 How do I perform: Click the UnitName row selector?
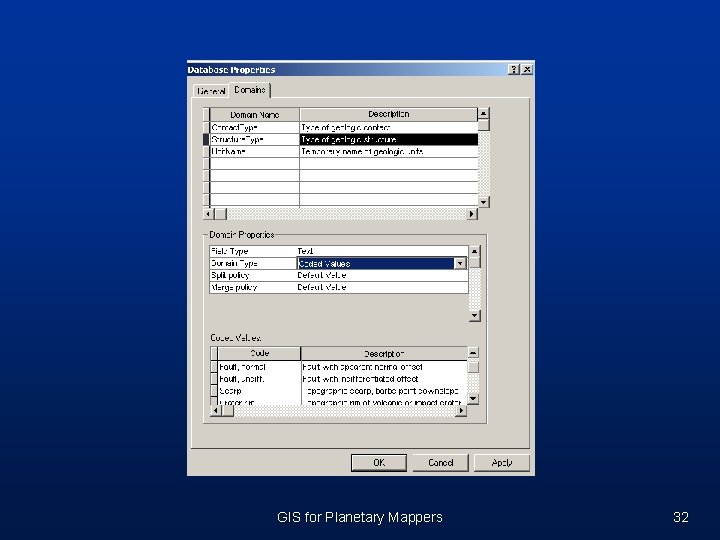click(206, 151)
